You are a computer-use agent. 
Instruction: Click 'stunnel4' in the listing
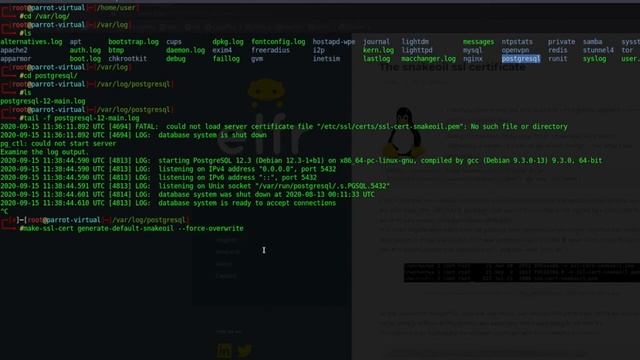[598, 50]
